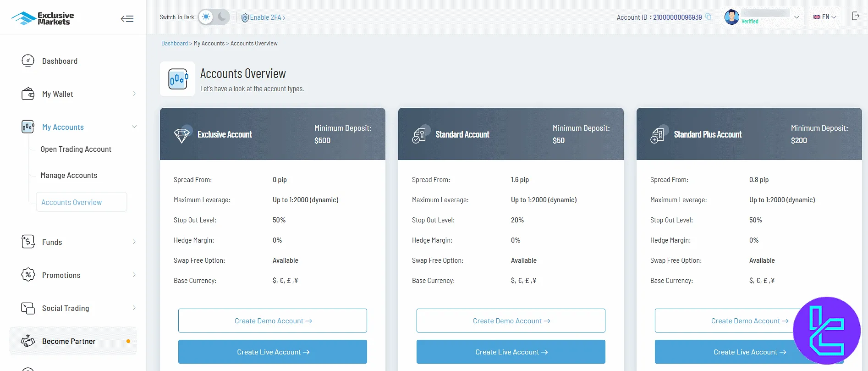This screenshot has height=371, width=868.
Task: Select Manage Accounts submenu item
Action: (x=69, y=175)
